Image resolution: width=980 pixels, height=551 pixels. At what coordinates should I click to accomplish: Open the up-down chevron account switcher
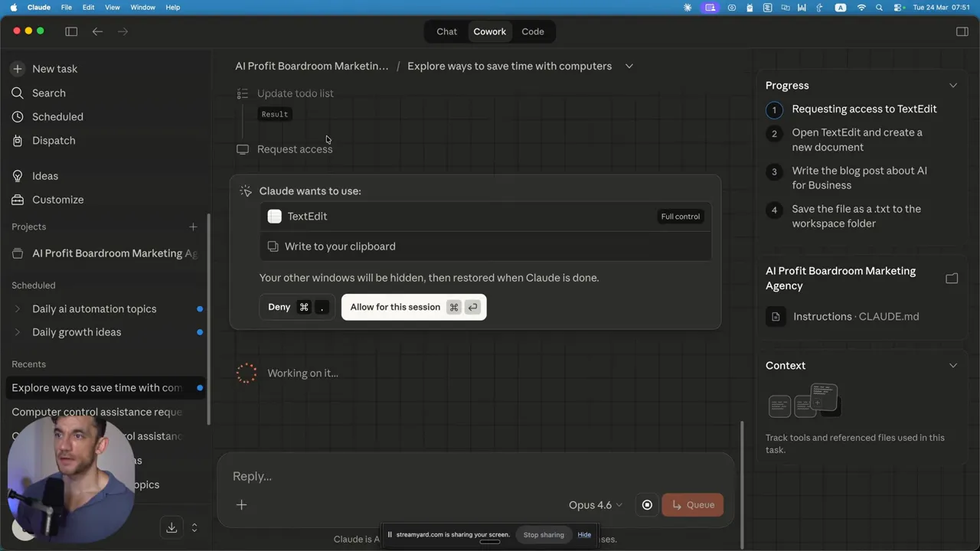[x=194, y=527]
